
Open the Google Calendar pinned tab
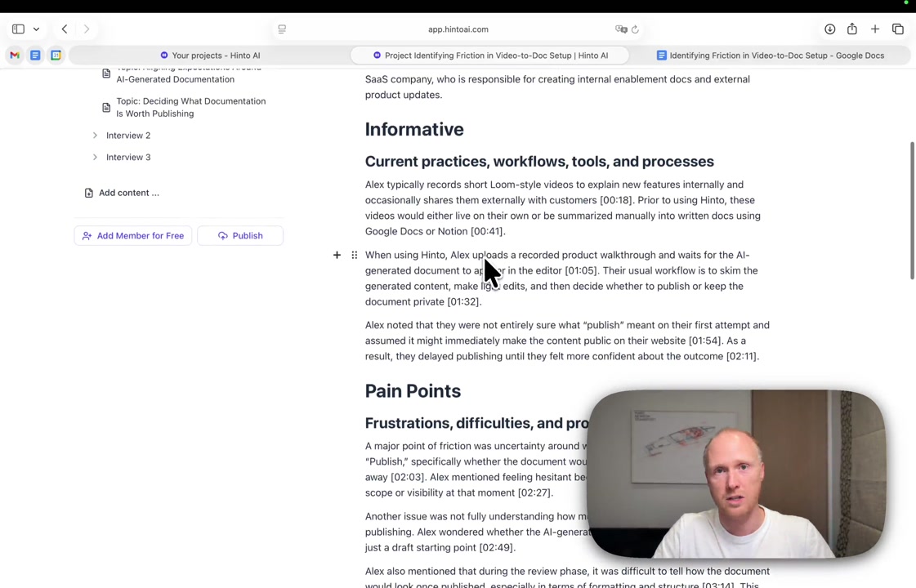pos(56,56)
